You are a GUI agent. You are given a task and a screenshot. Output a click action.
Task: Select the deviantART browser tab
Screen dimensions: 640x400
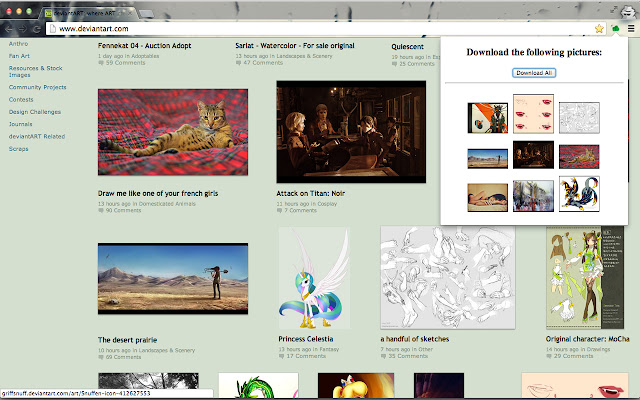pyautogui.click(x=89, y=13)
